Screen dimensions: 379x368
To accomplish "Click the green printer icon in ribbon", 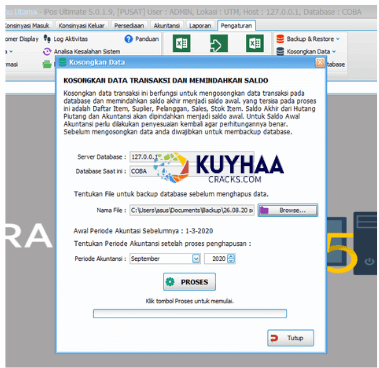I will (x=47, y=64).
